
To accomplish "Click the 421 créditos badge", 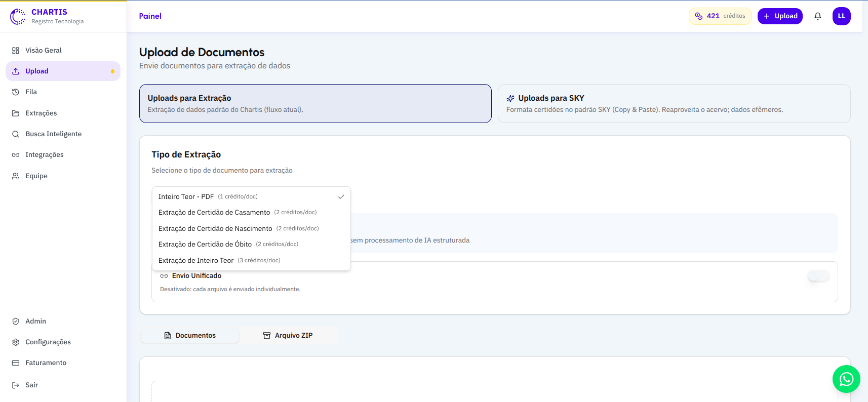I will (720, 16).
